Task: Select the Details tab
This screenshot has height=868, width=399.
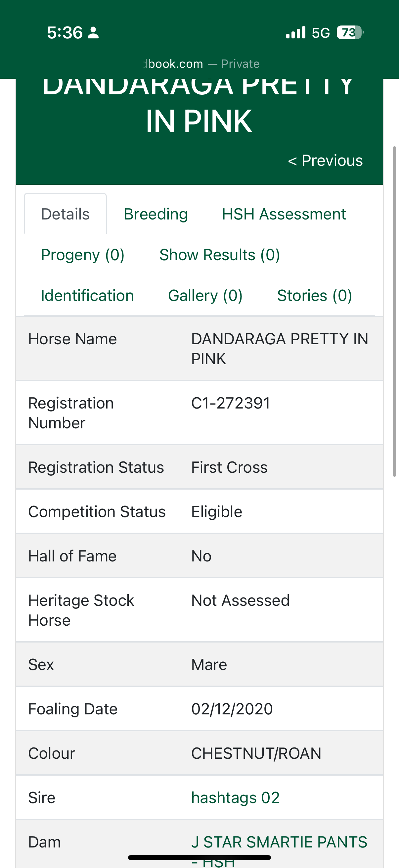Action: pyautogui.click(x=65, y=214)
